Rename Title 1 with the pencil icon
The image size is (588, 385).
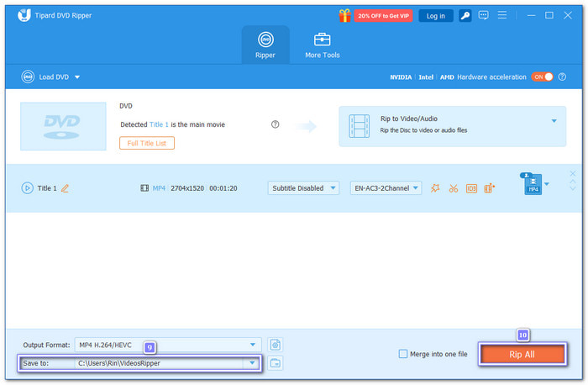tap(65, 188)
